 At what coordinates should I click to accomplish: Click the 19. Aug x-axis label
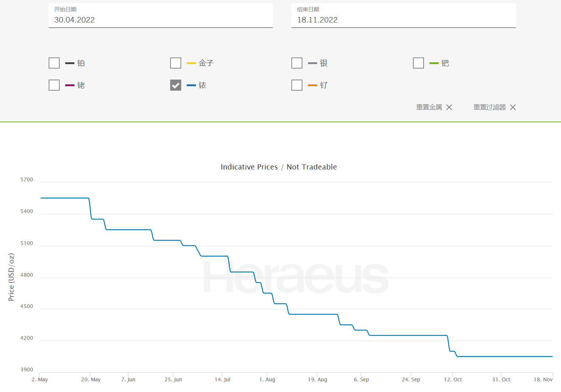318,379
